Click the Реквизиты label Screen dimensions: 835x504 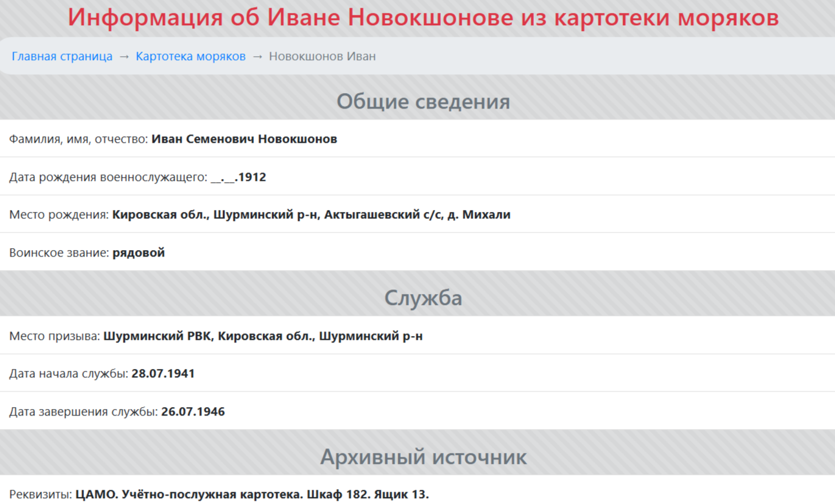[x=40, y=494]
